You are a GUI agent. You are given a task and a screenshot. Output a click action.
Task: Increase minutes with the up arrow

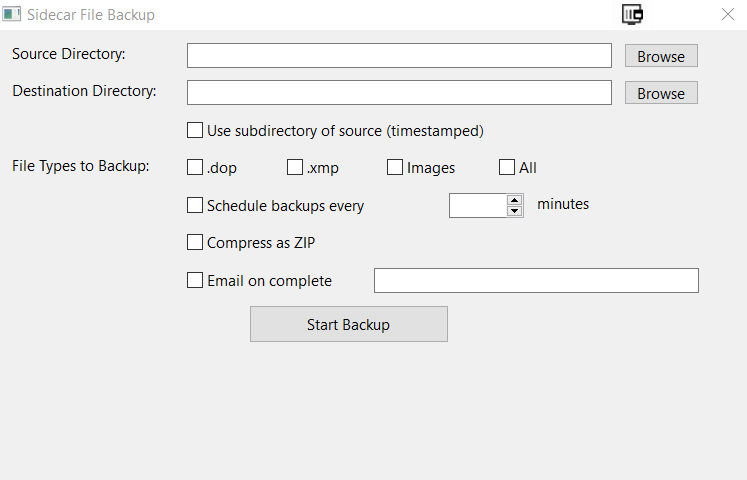click(515, 200)
